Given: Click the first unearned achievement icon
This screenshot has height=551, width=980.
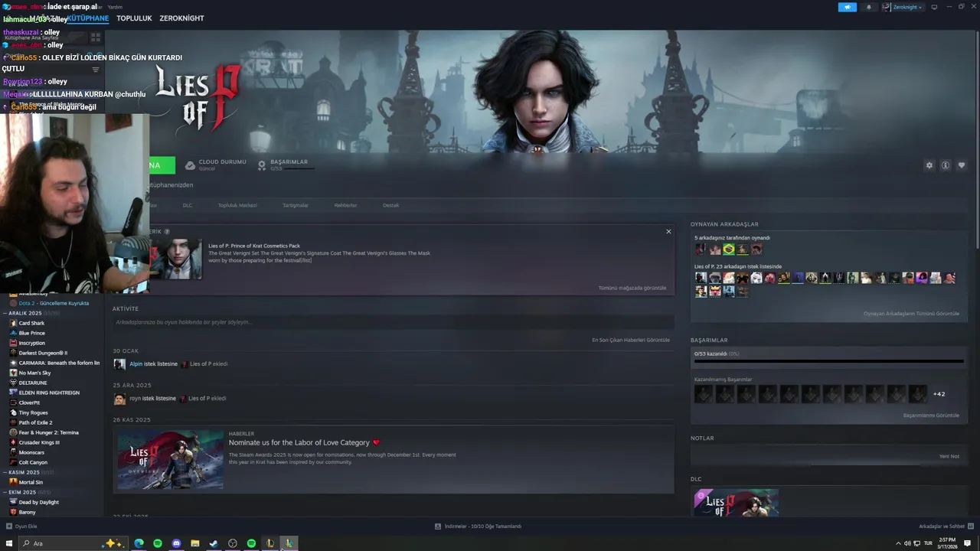Looking at the screenshot, I should (x=703, y=394).
